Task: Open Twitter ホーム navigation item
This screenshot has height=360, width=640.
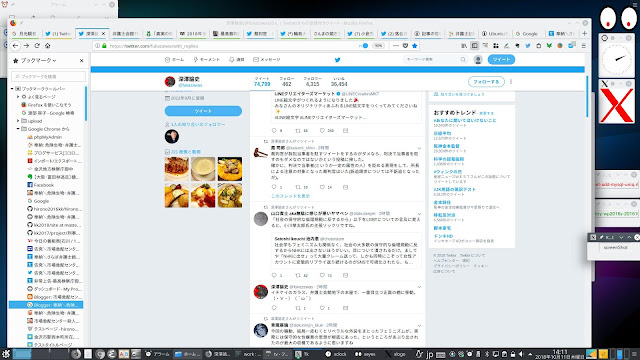Action: (x=174, y=60)
